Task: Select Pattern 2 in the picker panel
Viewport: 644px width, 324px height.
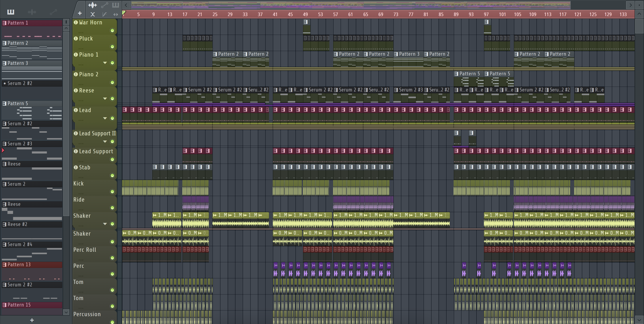Action: 32,43
